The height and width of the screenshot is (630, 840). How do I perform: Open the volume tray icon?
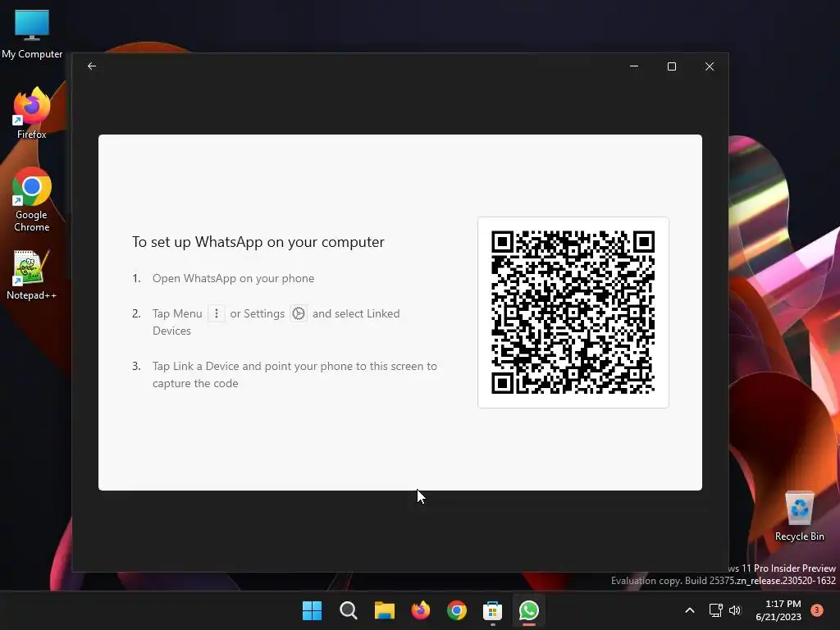[735, 610]
